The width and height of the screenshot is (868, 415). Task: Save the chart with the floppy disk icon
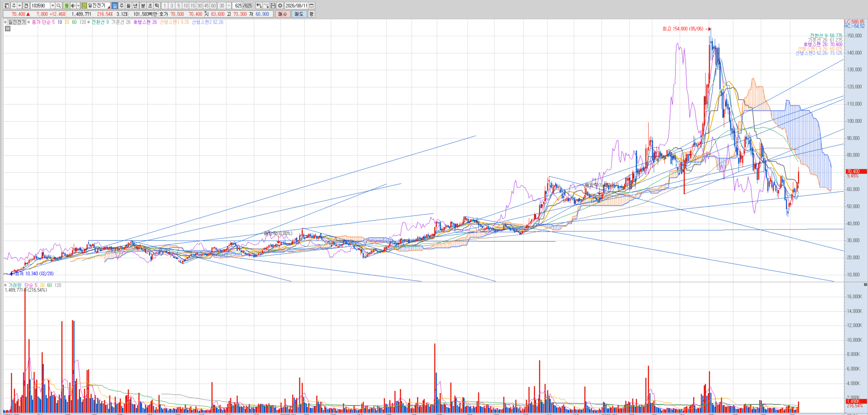tap(273, 5)
